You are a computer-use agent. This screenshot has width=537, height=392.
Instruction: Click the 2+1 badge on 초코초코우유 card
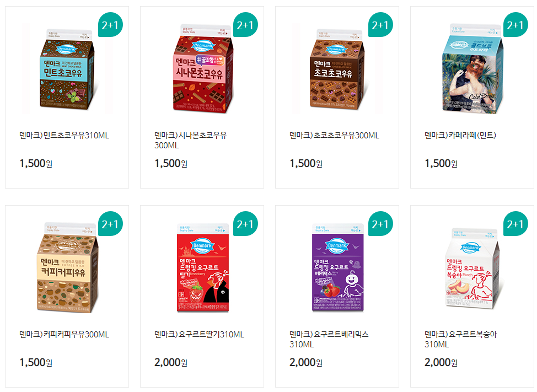[380, 25]
